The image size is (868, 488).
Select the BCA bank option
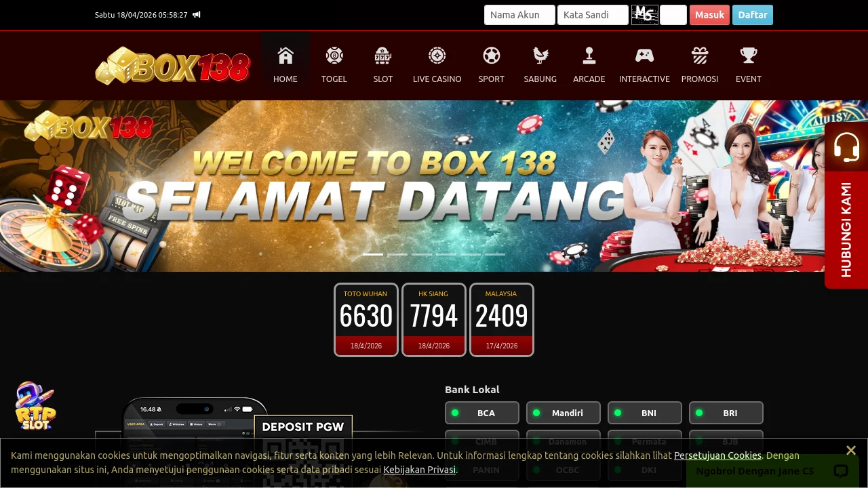[x=482, y=413]
